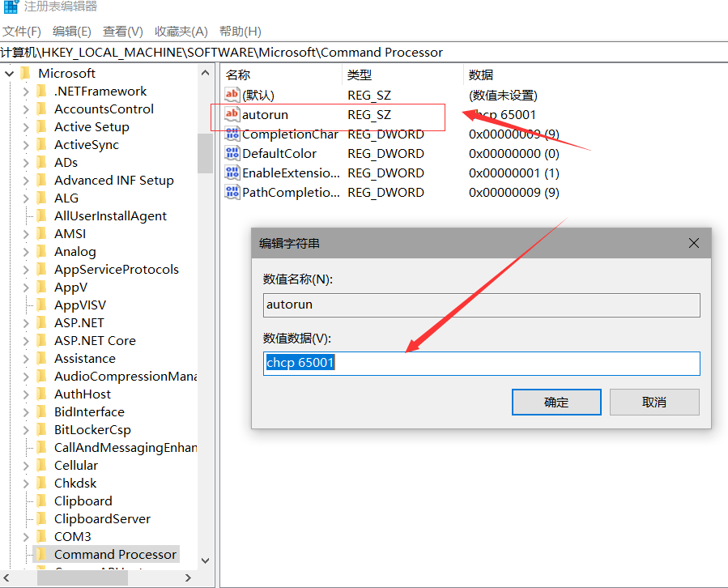Expand the AppServiceProtocols key
Viewport: 728px width, 588px height.
pyautogui.click(x=26, y=270)
